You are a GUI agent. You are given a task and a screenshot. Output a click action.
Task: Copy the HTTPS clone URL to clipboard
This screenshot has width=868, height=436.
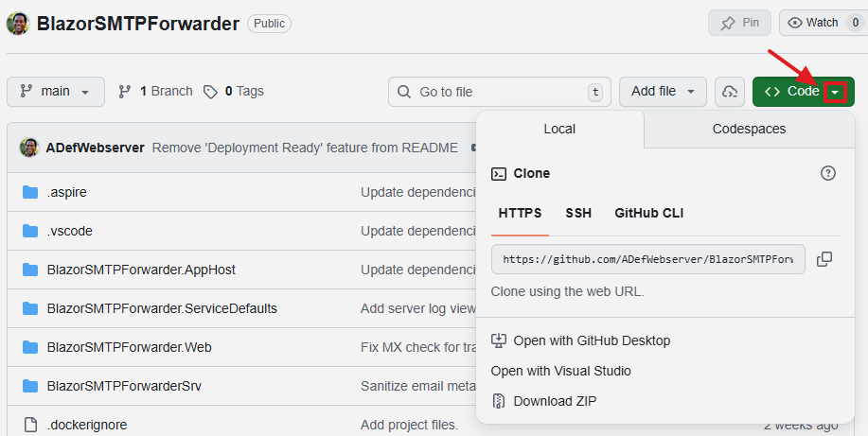(x=824, y=259)
